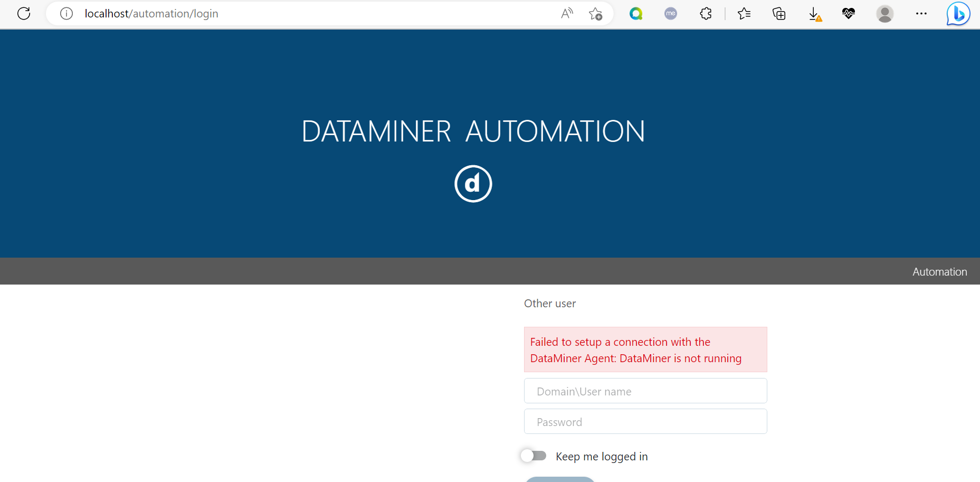Open Browser essentials heartbeat icon
This screenshot has height=482, width=980.
click(849, 13)
